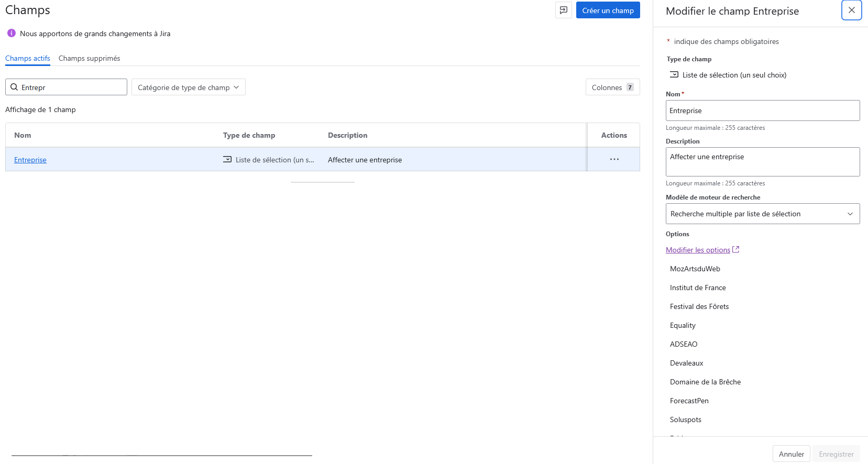Focus the Description text area
The width and height of the screenshot is (868, 464).
[x=762, y=162]
